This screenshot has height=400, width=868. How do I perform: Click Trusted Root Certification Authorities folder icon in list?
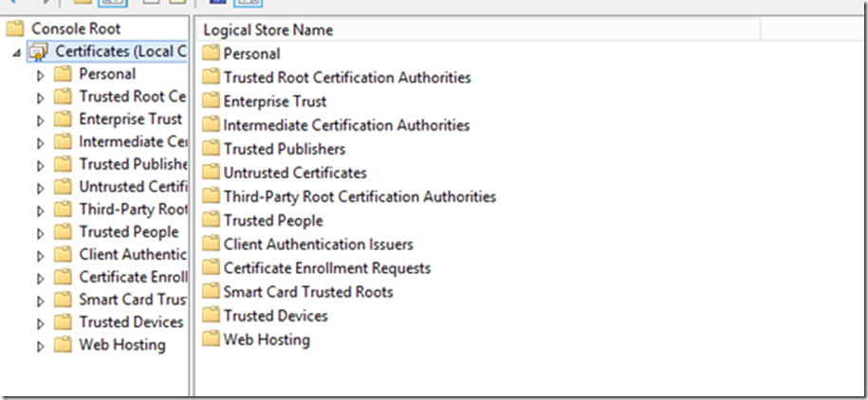211,77
